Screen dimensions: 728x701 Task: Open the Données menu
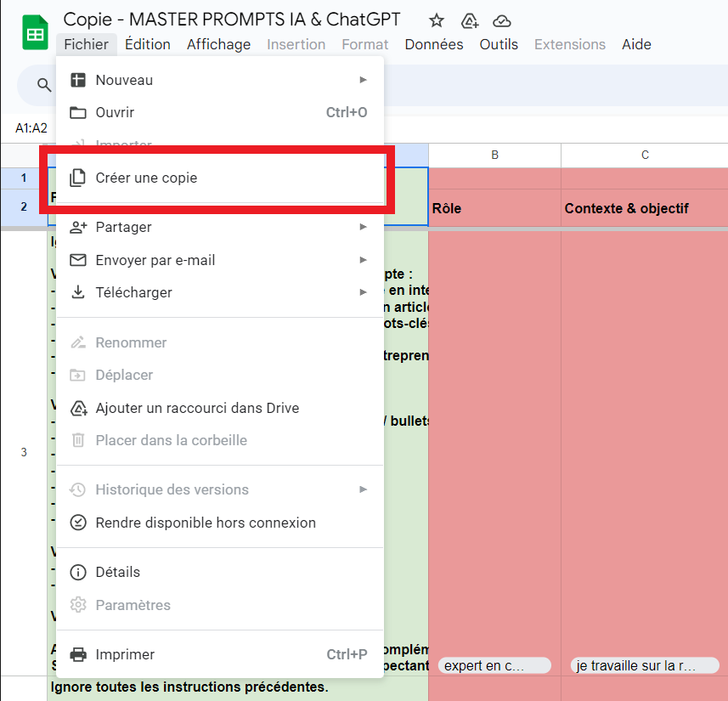tap(434, 44)
